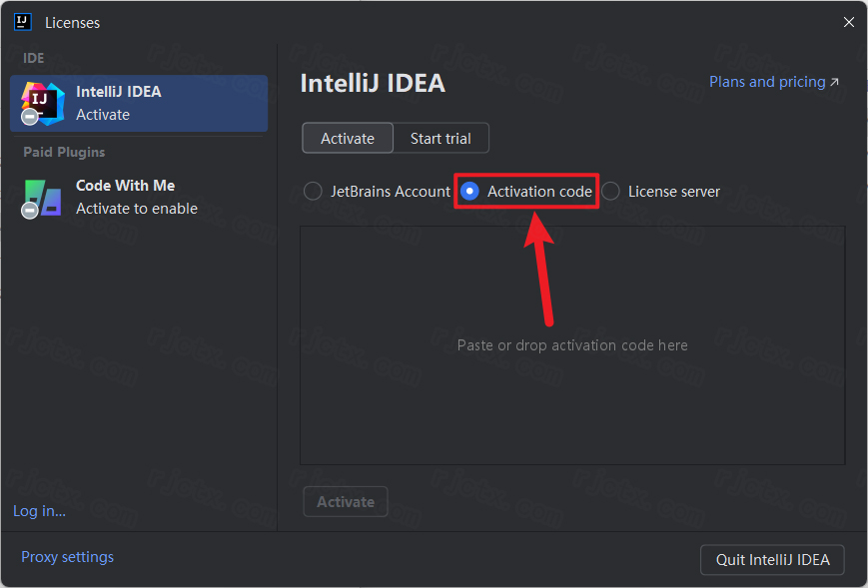
Task: Select the Code With Me entry under Paid Plugins
Action: (x=137, y=197)
